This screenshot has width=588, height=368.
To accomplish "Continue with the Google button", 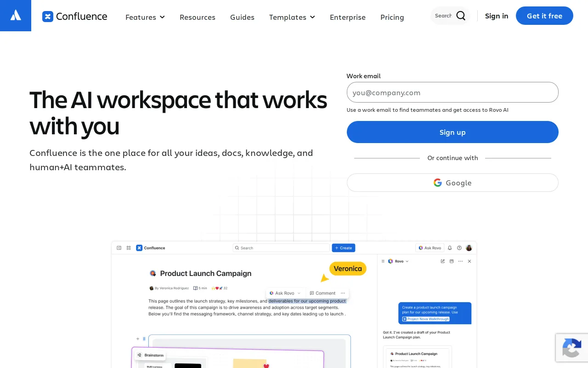I will point(452,183).
